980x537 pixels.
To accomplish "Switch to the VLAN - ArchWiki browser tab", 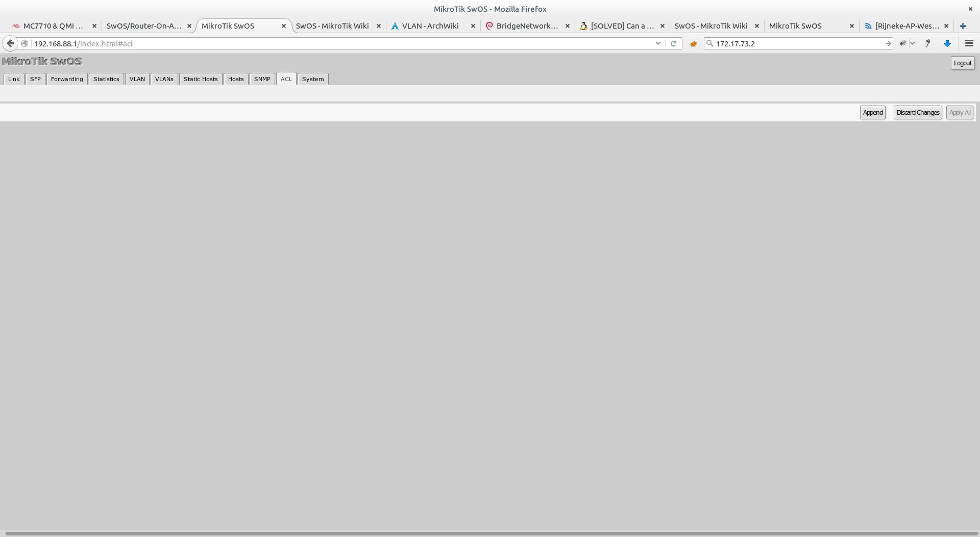I will pos(430,26).
